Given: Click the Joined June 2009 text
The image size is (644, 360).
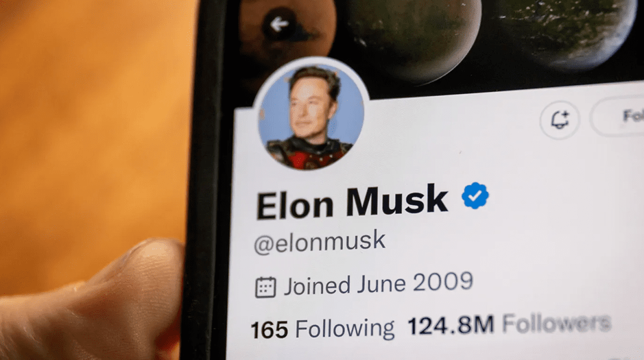Looking at the screenshot, I should click(378, 283).
